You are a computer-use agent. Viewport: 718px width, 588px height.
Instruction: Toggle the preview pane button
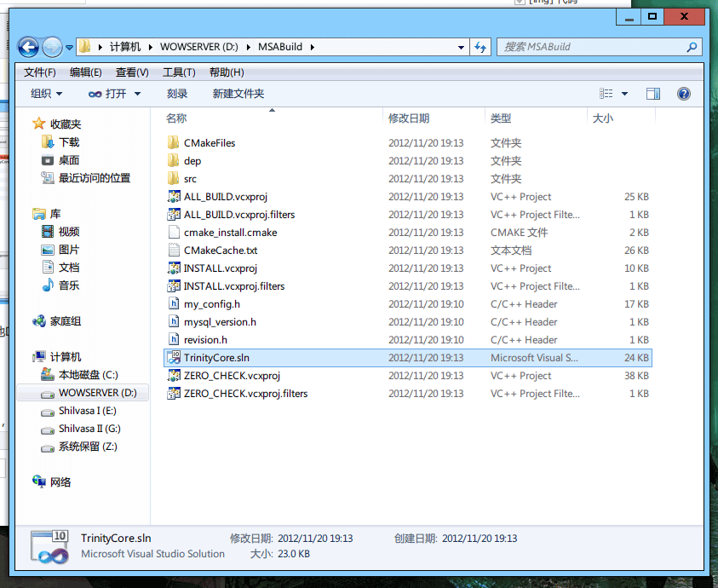click(x=653, y=94)
